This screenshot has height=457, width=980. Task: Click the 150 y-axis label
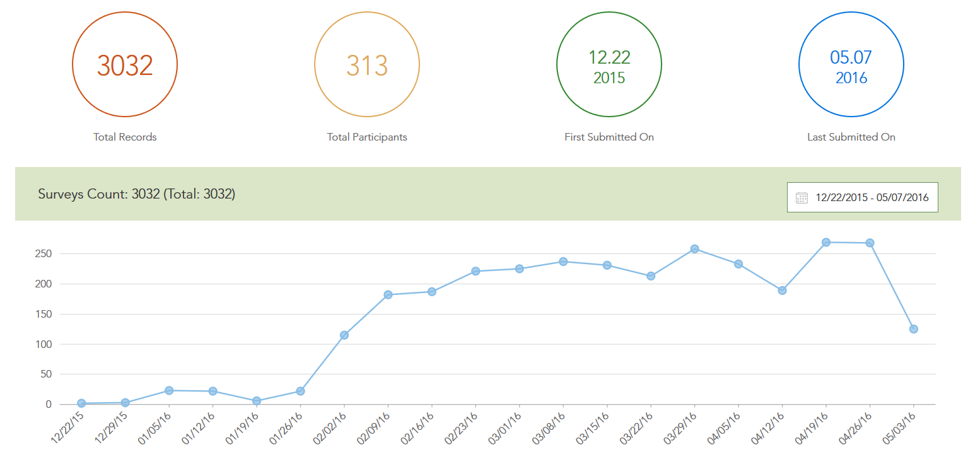click(42, 314)
